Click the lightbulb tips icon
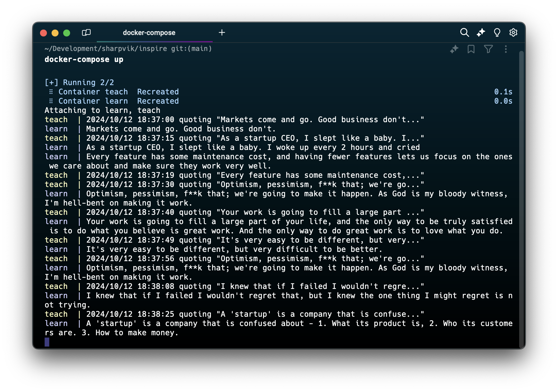 coord(497,32)
